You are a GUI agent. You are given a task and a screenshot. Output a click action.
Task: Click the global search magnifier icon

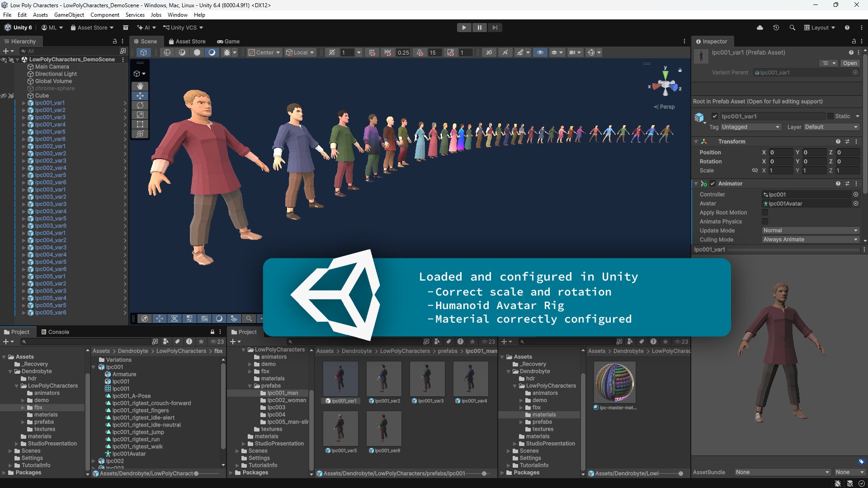(x=792, y=28)
